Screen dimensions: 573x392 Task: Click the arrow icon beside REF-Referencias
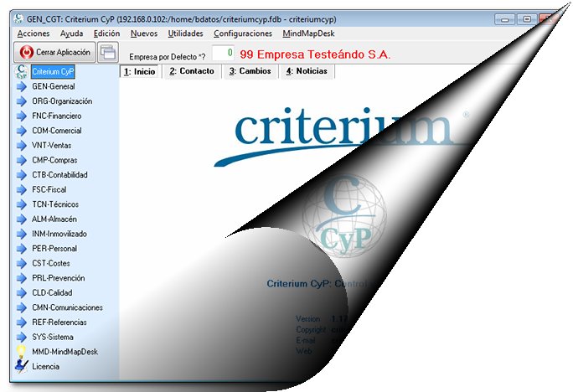click(22, 322)
